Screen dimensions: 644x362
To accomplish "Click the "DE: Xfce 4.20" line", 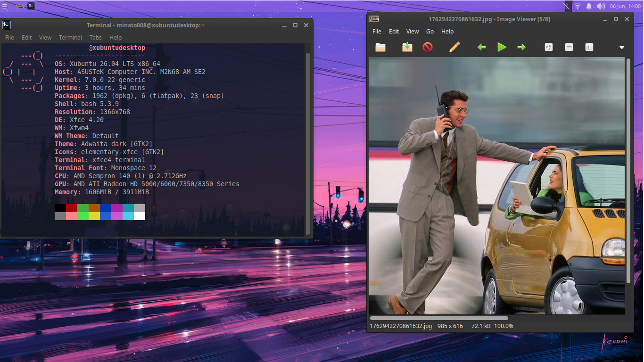I will click(79, 120).
